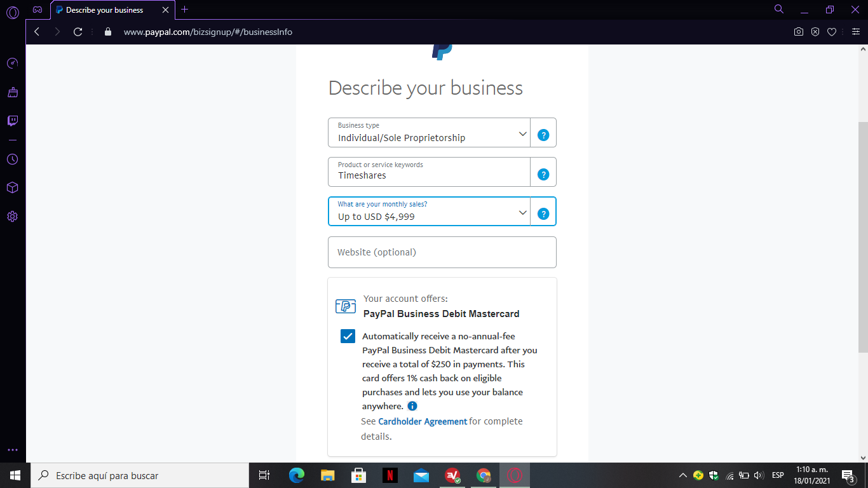Image resolution: width=868 pixels, height=488 pixels.
Task: Open File Explorer from the taskbar
Action: [328, 475]
